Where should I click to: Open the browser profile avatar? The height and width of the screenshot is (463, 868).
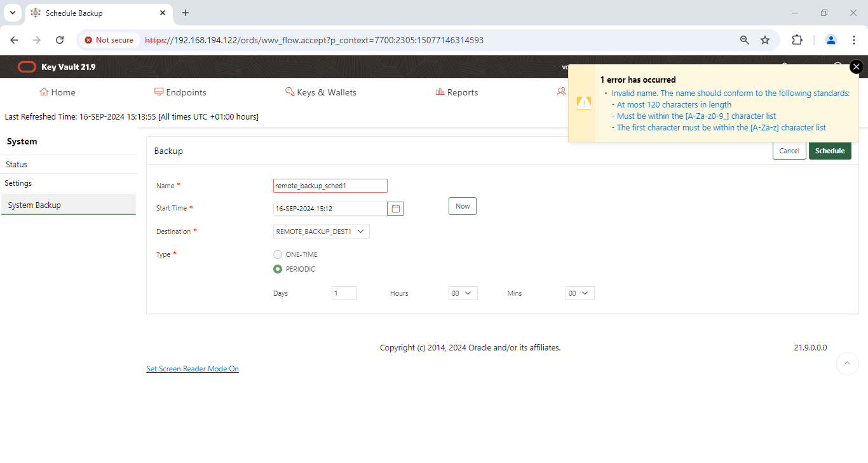(x=831, y=40)
